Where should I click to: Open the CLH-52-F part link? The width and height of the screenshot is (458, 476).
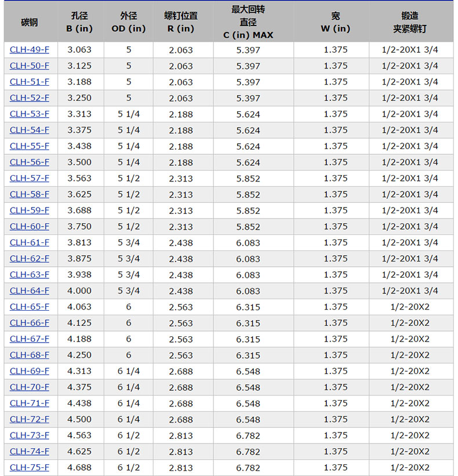[x=30, y=98]
